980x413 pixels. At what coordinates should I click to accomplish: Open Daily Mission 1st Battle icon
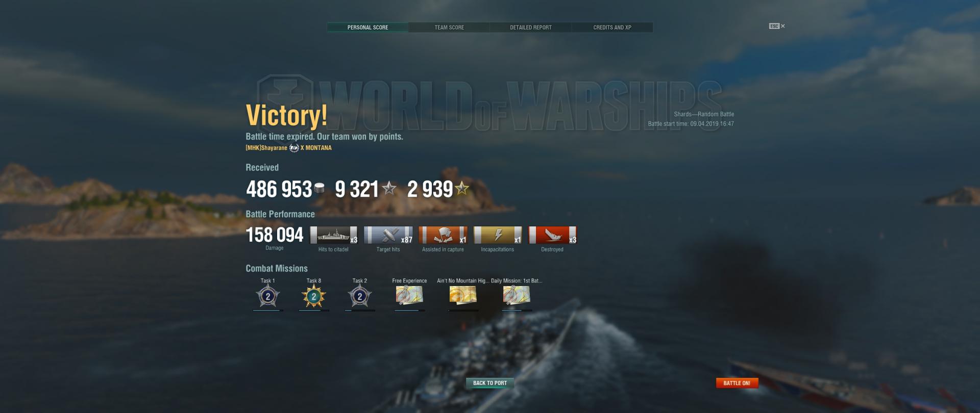517,295
